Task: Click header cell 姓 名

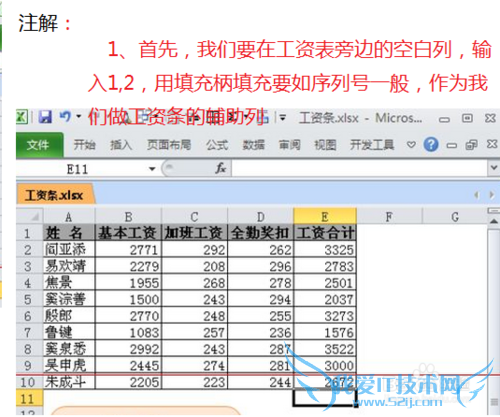Action: (x=69, y=233)
